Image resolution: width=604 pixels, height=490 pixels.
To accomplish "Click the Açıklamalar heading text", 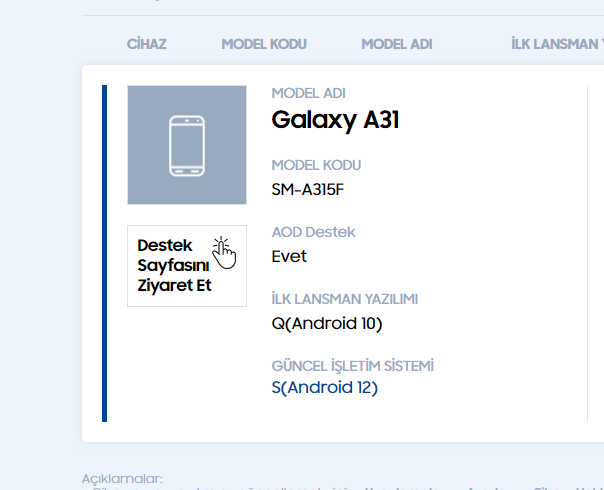I will tap(122, 479).
